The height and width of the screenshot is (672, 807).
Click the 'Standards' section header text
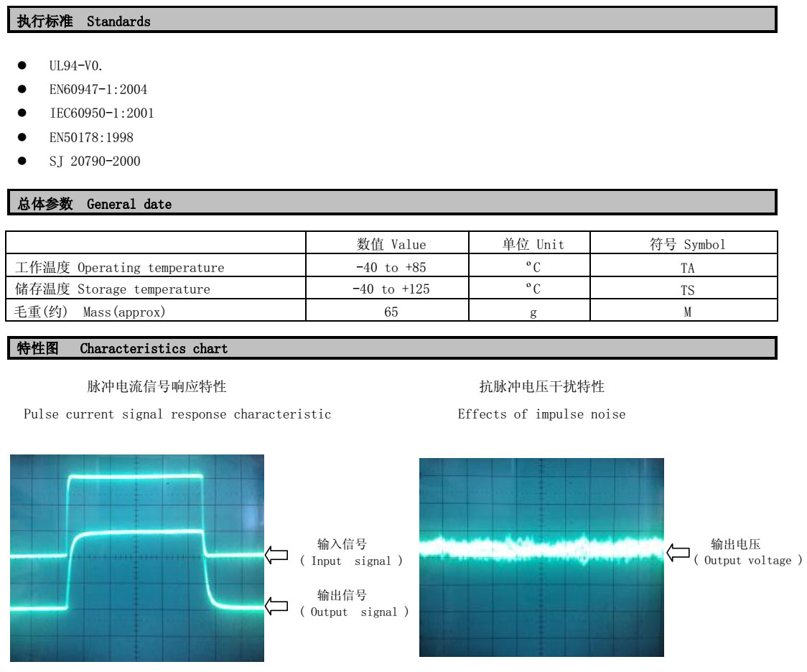pos(118,21)
